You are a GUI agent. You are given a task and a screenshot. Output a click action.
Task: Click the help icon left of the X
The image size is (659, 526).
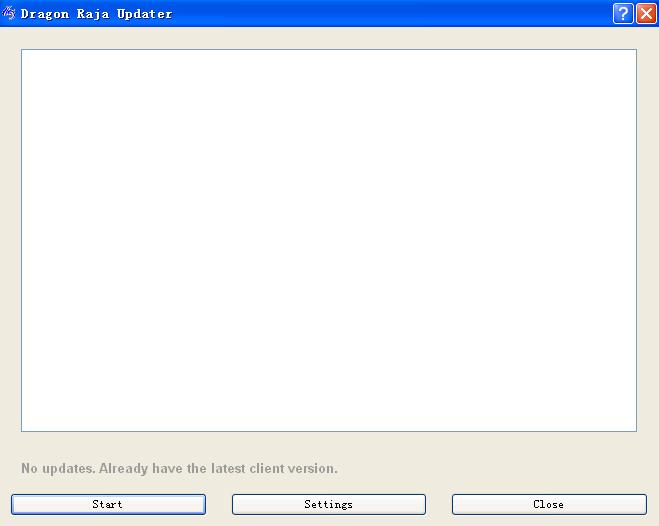[623, 14]
